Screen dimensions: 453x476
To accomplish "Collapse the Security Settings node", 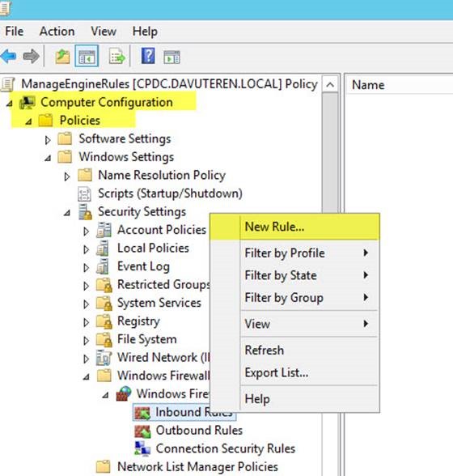I will (67, 213).
